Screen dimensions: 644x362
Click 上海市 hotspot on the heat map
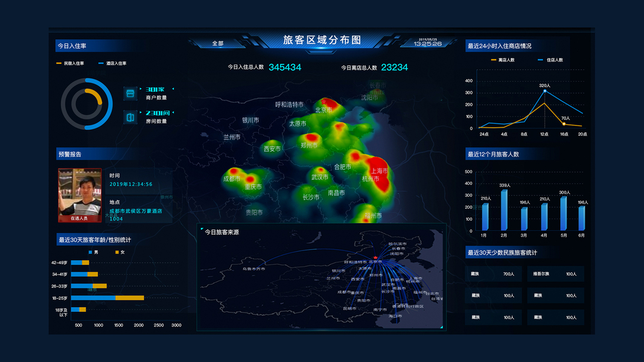coord(379,171)
